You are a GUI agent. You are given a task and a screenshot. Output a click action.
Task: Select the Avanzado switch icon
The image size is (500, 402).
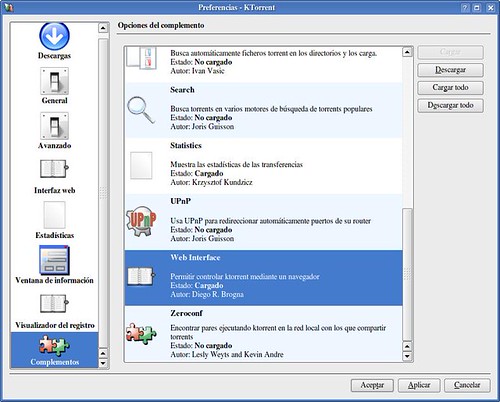(54, 126)
